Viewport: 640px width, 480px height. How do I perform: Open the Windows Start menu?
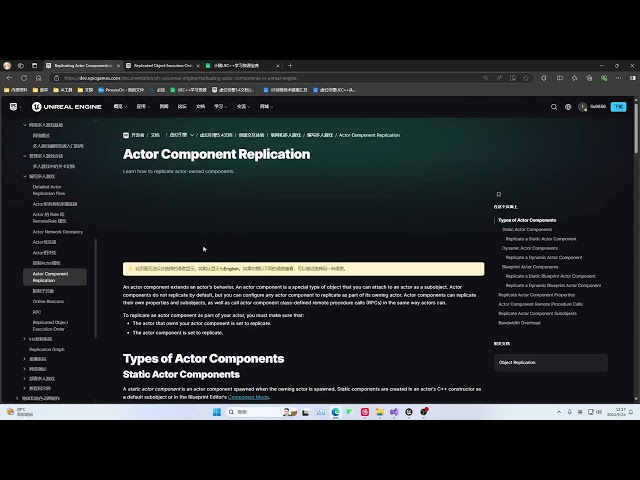pyautogui.click(x=217, y=412)
